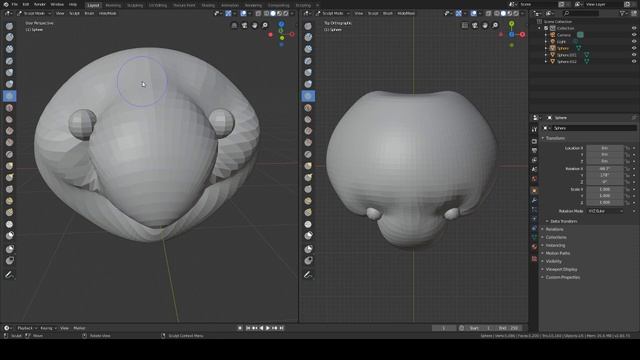Screen dimensions: 640x360
Task: Toggle overlays in User Perspective viewport header
Action: click(244, 13)
